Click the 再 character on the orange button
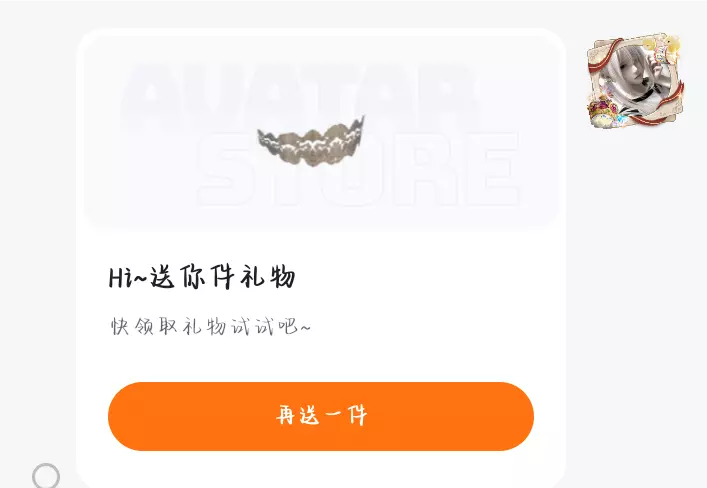This screenshot has height=488, width=707. tap(285, 415)
